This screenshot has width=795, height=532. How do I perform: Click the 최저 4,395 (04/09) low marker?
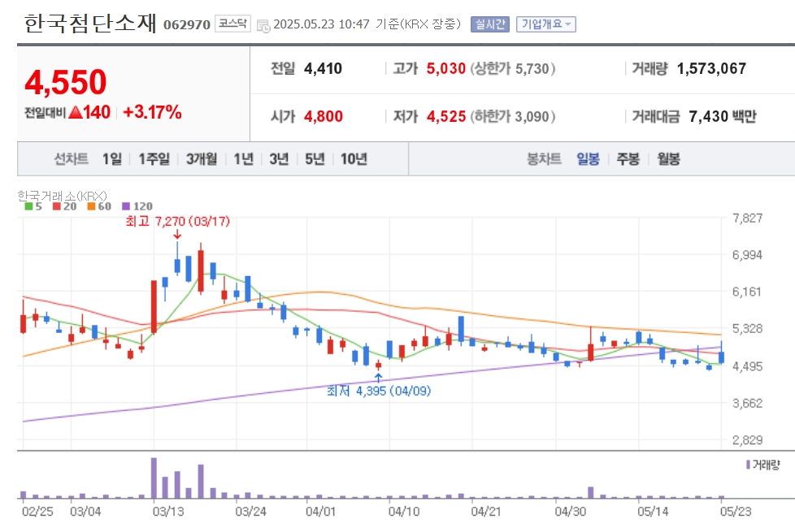379,391
